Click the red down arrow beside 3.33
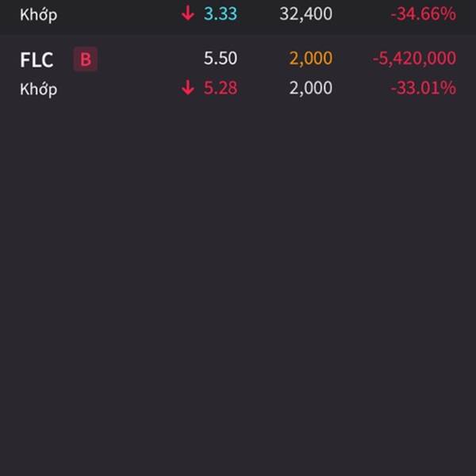Viewport: 476px width, 476px height. (x=188, y=13)
